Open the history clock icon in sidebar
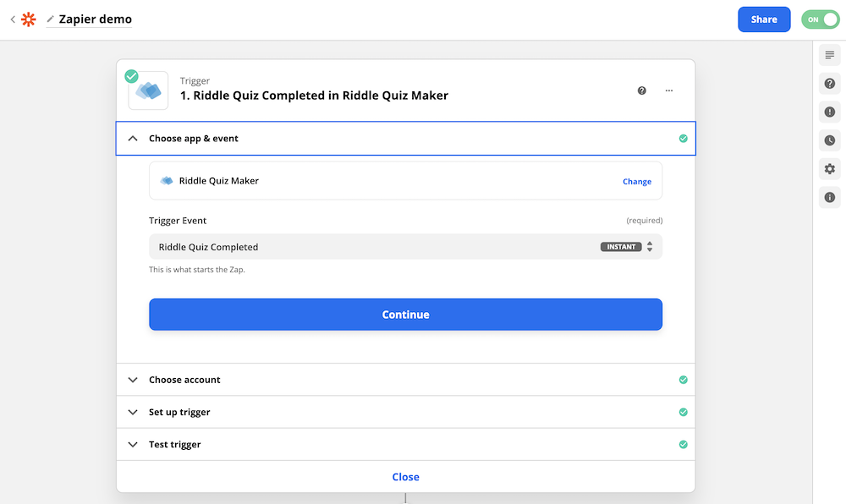This screenshot has width=846, height=504. (x=829, y=140)
